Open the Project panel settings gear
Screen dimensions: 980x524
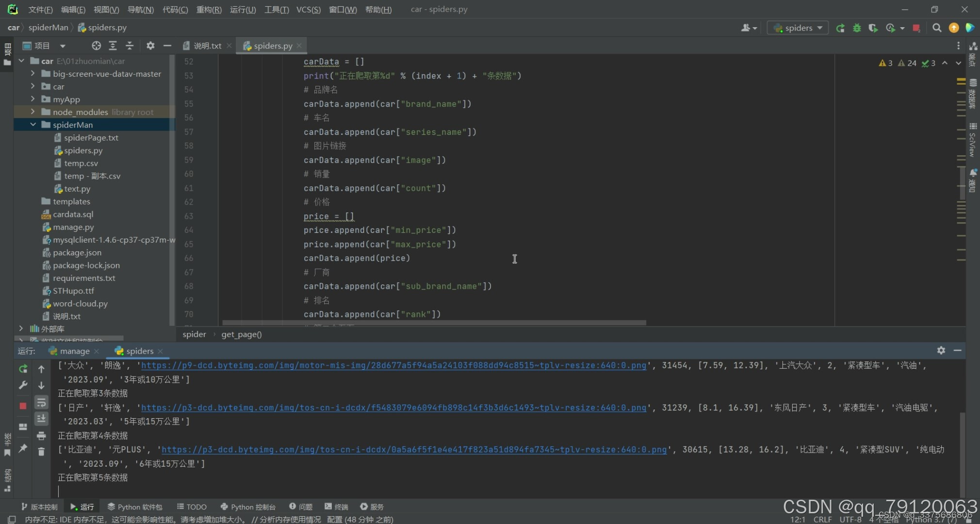tap(150, 45)
